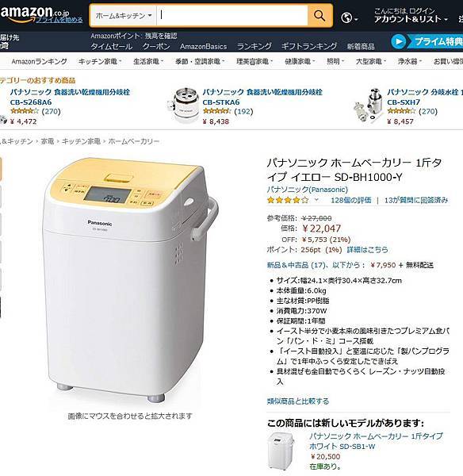The image size is (463, 476).
Task: Click the 類似商品と比較する link
Action: coord(298,401)
